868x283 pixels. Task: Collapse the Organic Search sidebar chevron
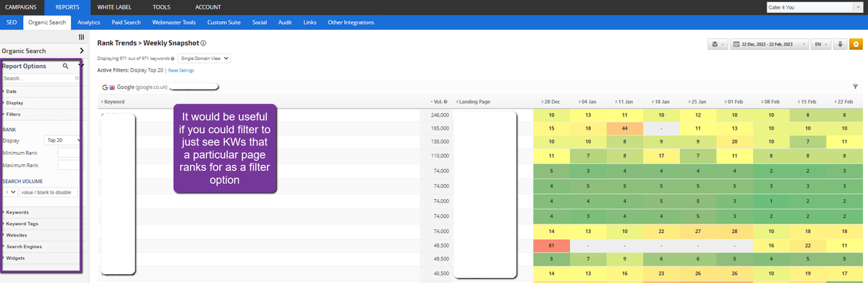(82, 51)
